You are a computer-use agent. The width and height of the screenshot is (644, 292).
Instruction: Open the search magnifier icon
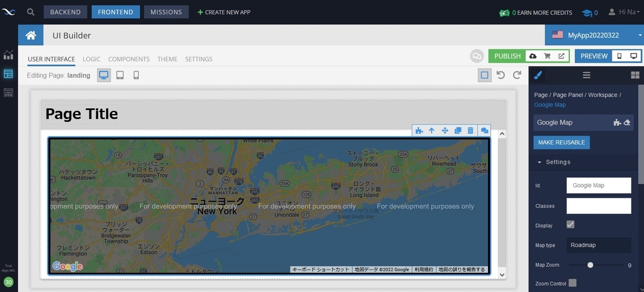31,12
